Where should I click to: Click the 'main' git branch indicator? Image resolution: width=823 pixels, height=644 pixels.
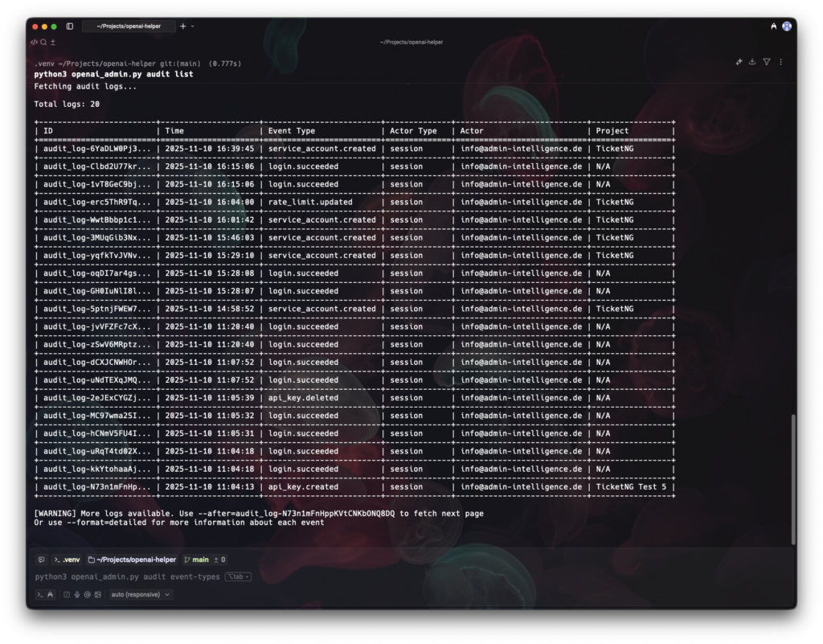coord(199,560)
